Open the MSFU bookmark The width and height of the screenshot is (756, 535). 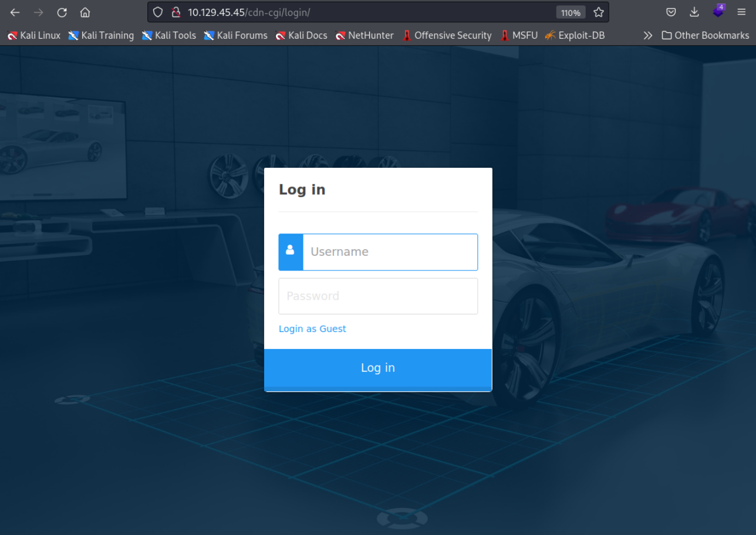pyautogui.click(x=519, y=35)
